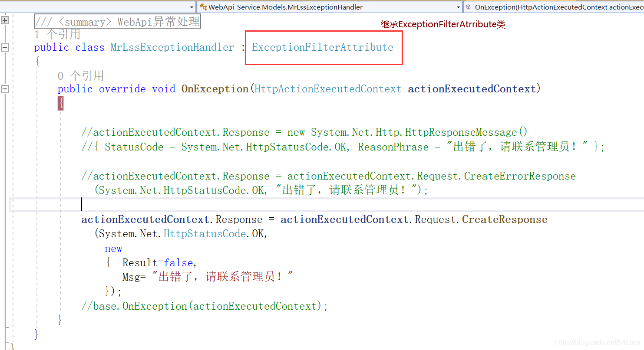Viewport: 644px width, 350px height.
Task: Click the HttpActionExecutedContext parameter type
Action: pos(328,89)
